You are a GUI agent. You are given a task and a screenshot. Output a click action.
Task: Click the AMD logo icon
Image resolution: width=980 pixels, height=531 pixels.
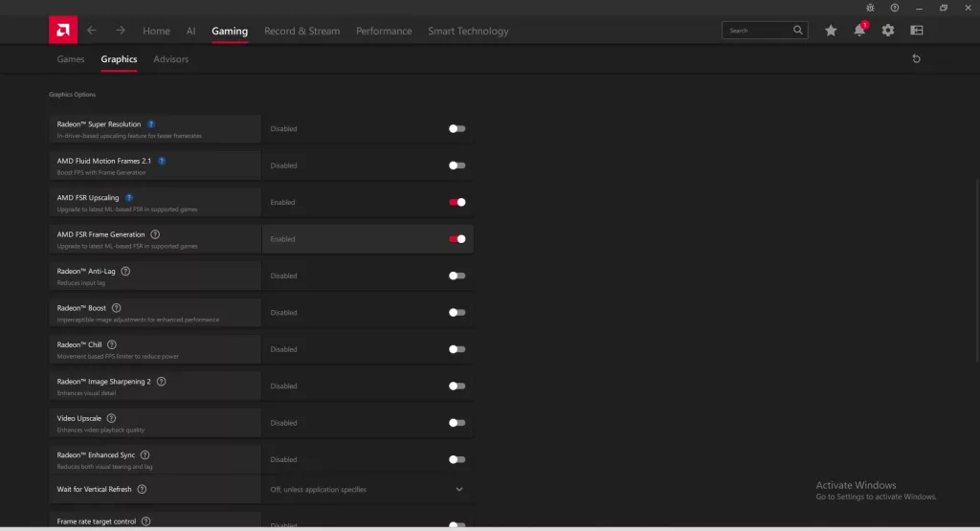click(63, 30)
